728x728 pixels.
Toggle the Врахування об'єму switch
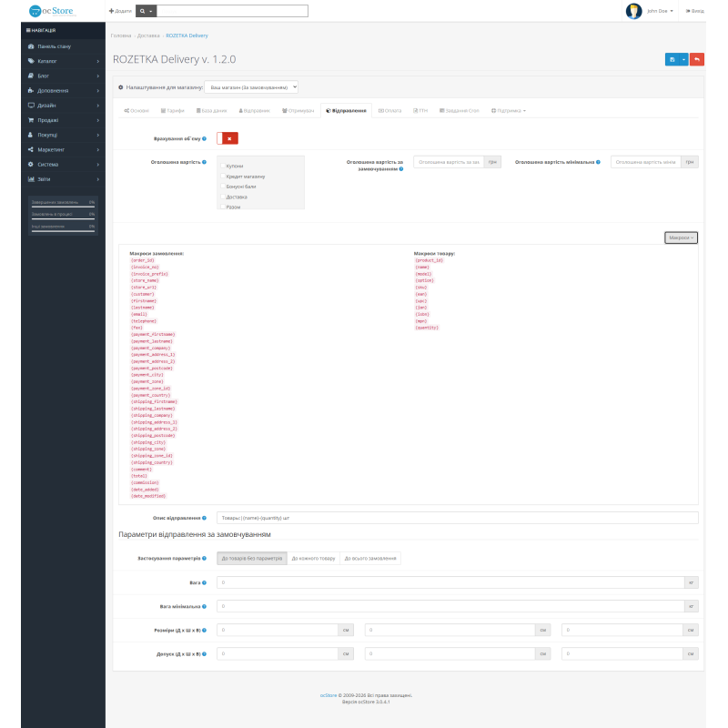click(x=227, y=138)
